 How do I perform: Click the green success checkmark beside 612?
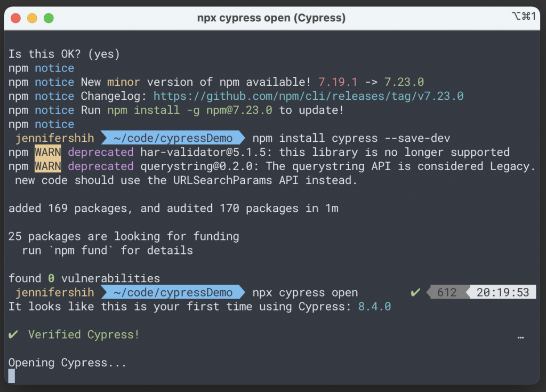coord(415,292)
